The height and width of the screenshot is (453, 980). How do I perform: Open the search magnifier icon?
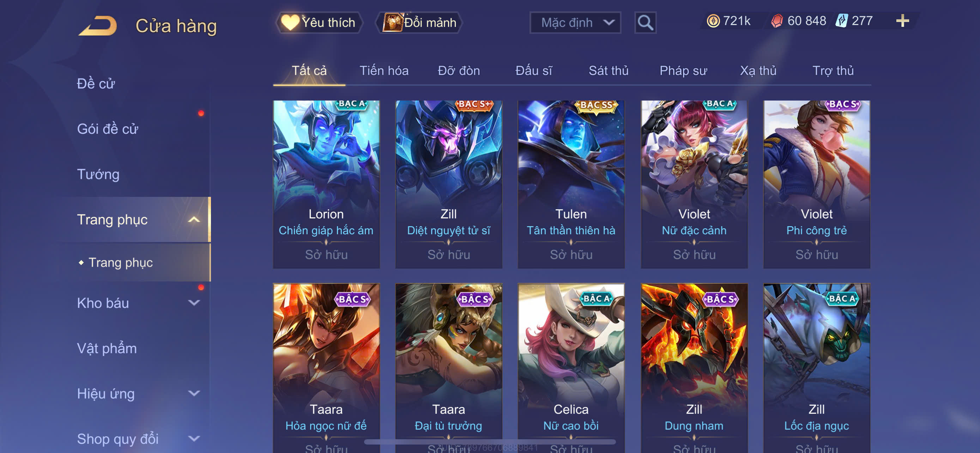click(x=645, y=23)
